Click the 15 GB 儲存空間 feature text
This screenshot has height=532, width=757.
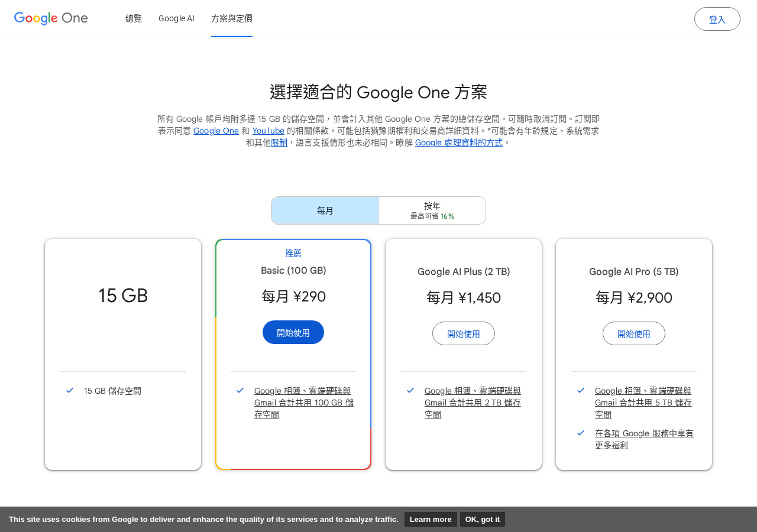(x=112, y=391)
